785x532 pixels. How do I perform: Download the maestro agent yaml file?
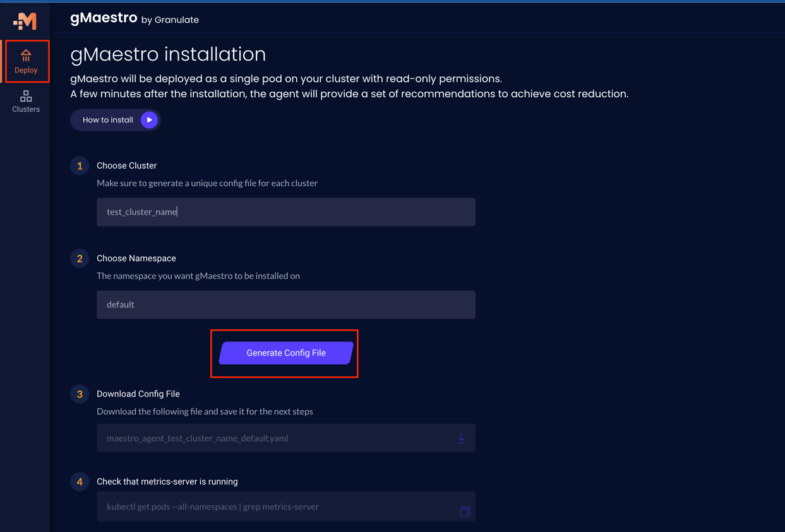462,439
